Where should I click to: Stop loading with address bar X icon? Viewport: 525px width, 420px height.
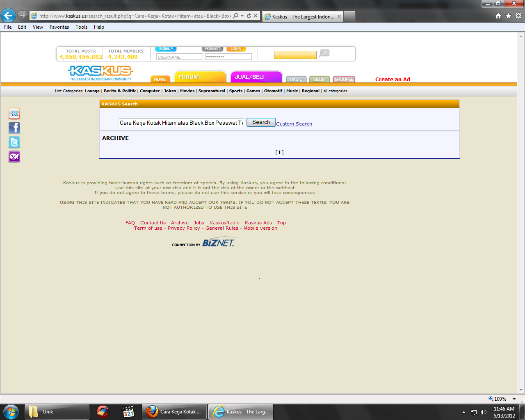point(256,16)
